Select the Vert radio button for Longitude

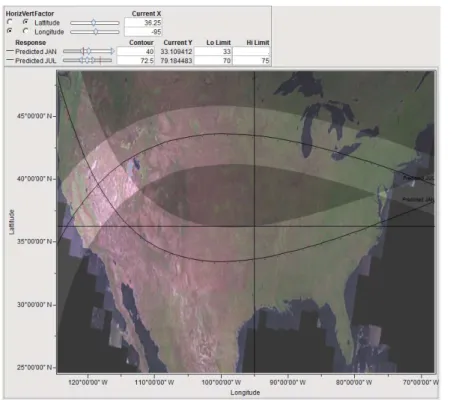point(25,31)
